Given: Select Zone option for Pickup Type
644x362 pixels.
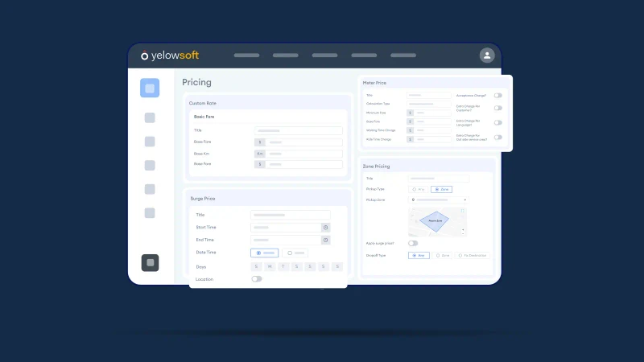Looking at the screenshot, I should click(x=440, y=189).
